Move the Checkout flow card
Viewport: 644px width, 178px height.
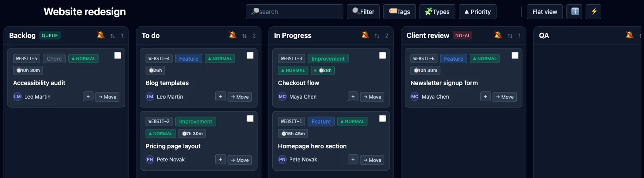click(x=372, y=97)
